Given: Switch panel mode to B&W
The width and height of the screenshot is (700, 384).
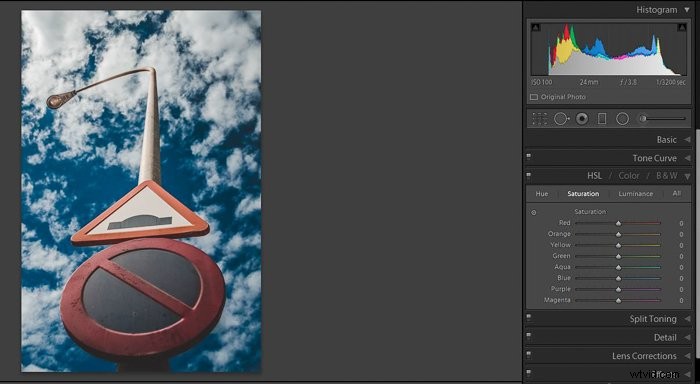Looking at the screenshot, I should pyautogui.click(x=667, y=176).
